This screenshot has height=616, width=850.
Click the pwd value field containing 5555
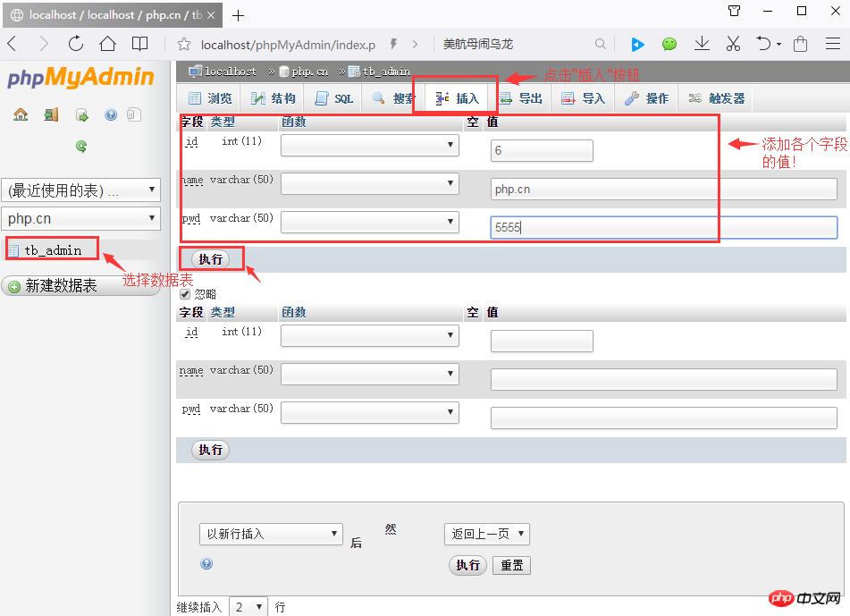tap(663, 227)
